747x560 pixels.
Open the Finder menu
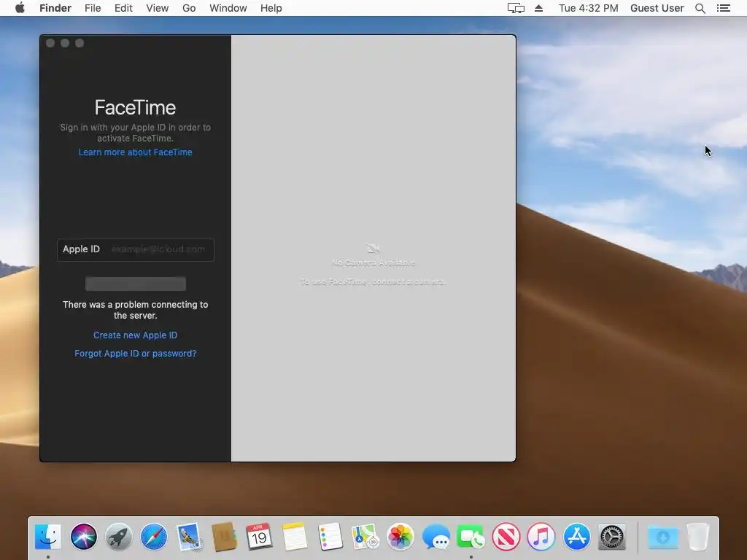(x=55, y=8)
